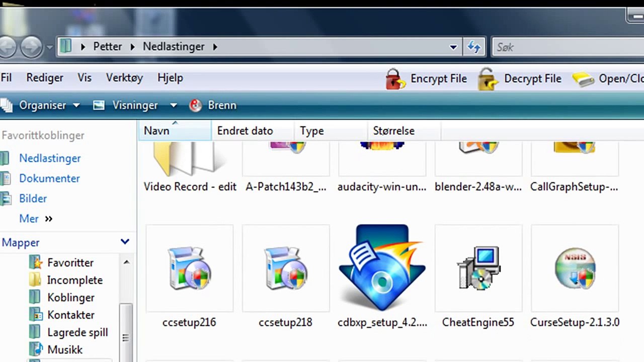Viewport: 644px width, 362px height.
Task: Open the ccsetup216 installer icon
Action: click(x=190, y=268)
